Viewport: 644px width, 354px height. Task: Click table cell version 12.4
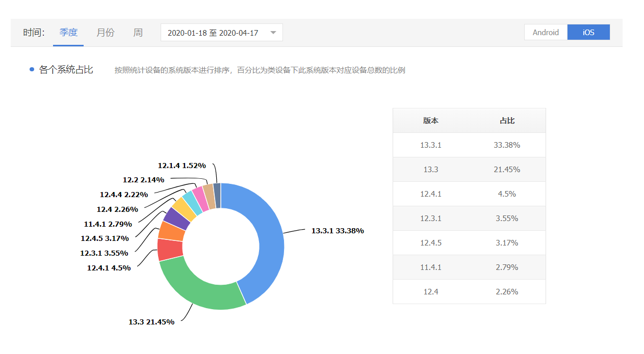click(x=431, y=292)
